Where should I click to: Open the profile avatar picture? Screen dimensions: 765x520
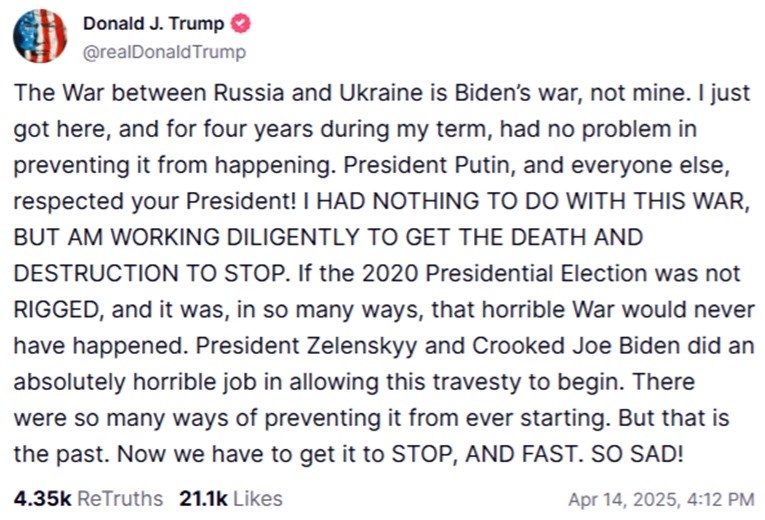[40, 36]
